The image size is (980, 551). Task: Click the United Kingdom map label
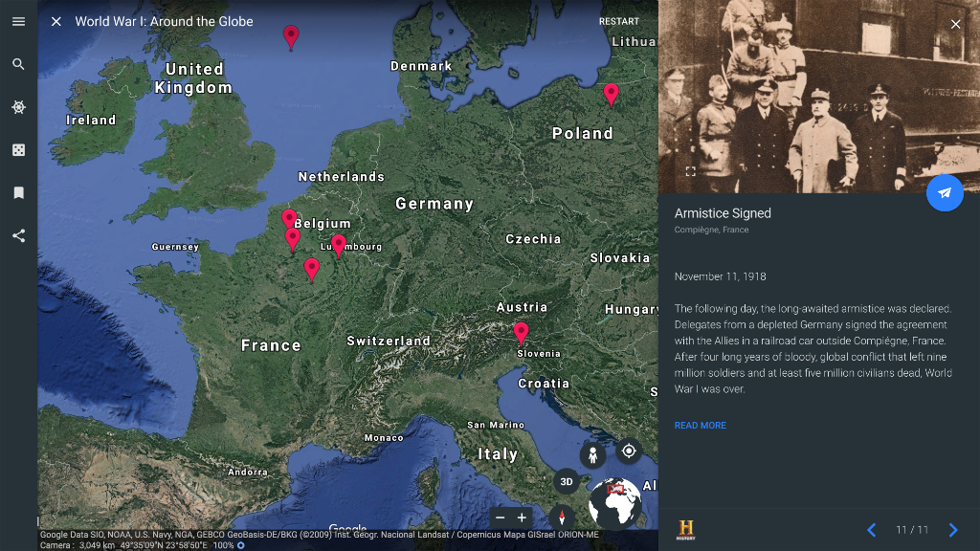193,78
